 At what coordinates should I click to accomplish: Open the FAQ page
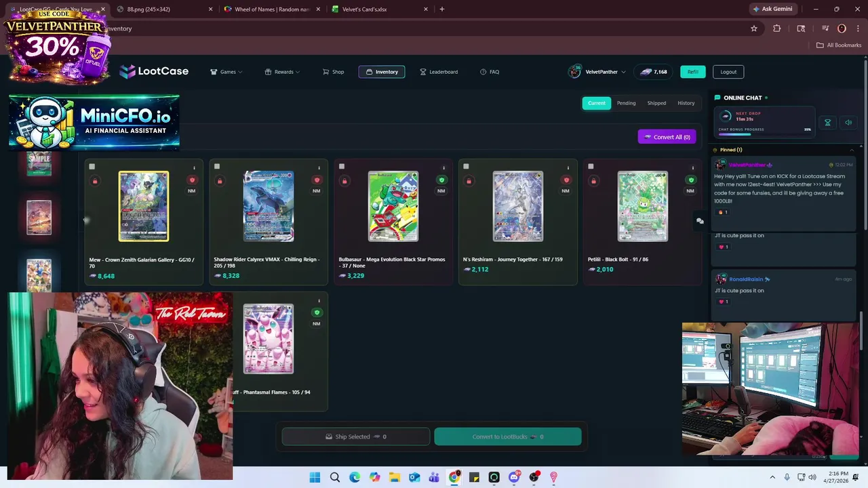(x=490, y=72)
